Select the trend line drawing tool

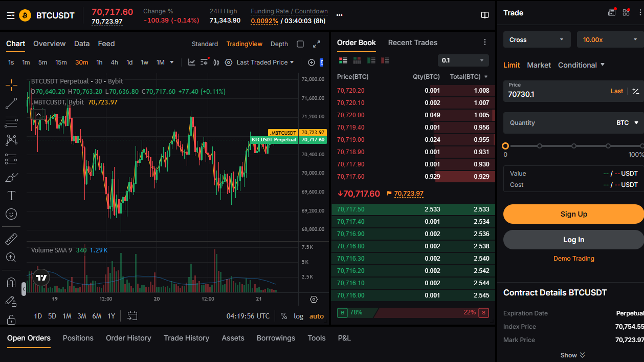11,103
